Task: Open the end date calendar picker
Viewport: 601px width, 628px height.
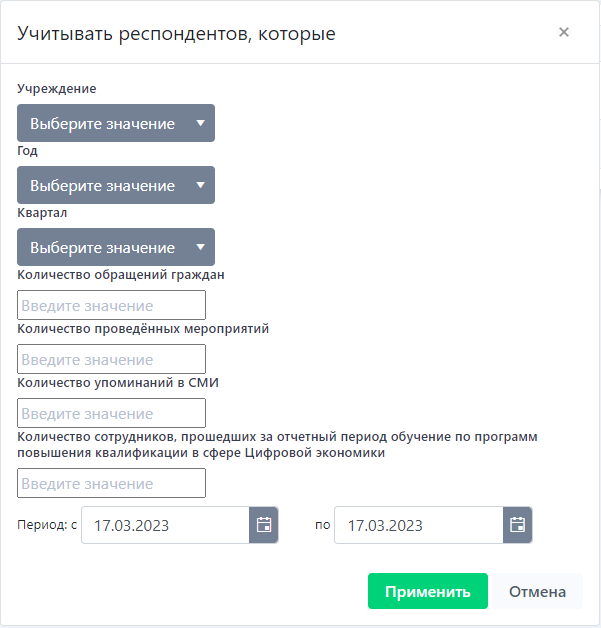Action: click(x=517, y=525)
